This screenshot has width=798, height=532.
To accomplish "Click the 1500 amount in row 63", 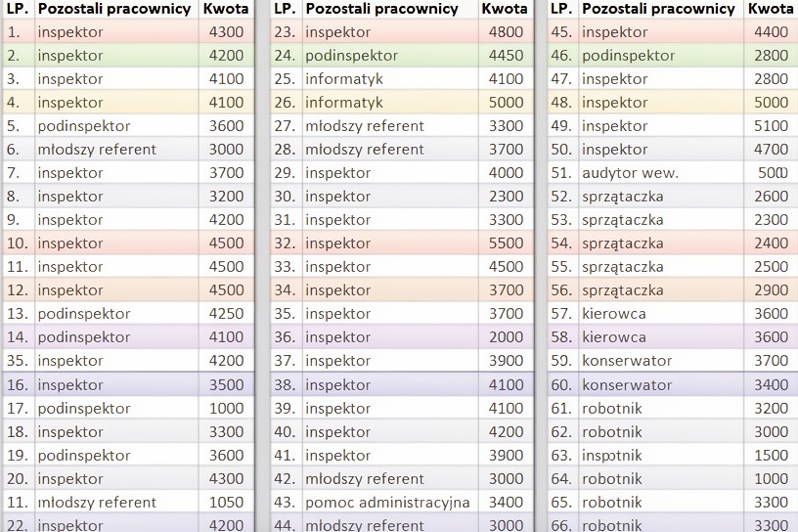I will tap(771, 456).
